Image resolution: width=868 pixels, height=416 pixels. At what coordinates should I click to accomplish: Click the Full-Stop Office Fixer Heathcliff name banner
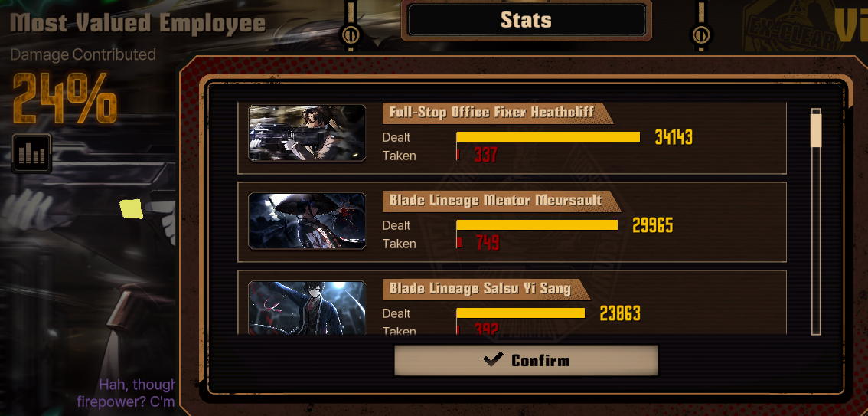point(498,113)
